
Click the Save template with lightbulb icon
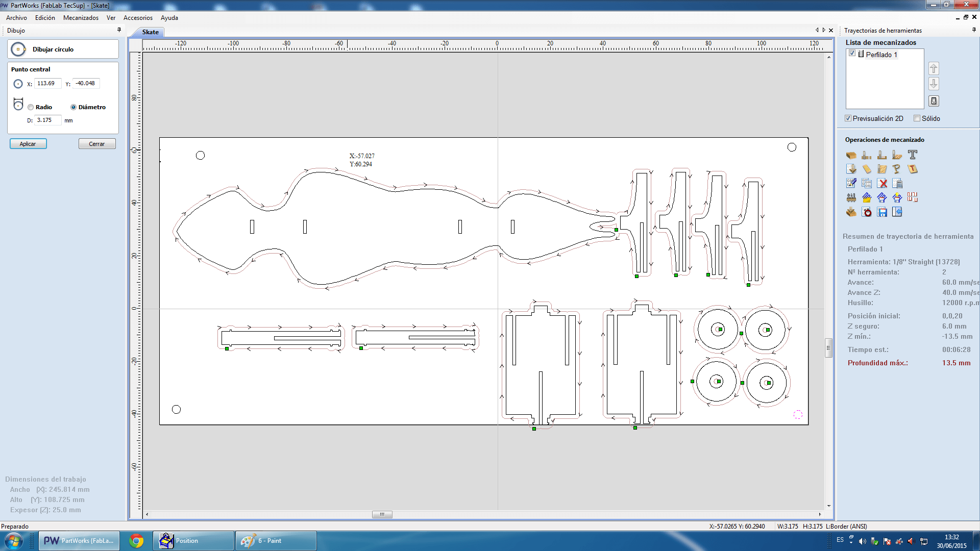click(x=897, y=197)
